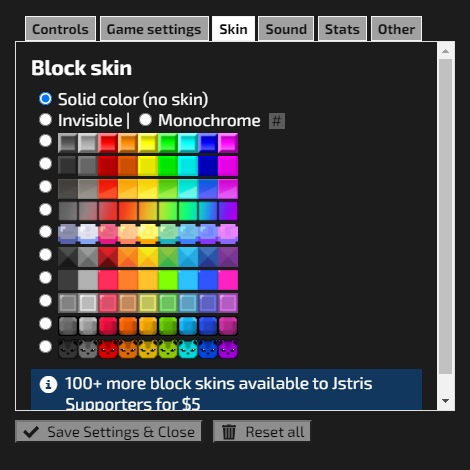Click the info icon in supporter banner
This screenshot has height=470, width=470.
(x=48, y=384)
